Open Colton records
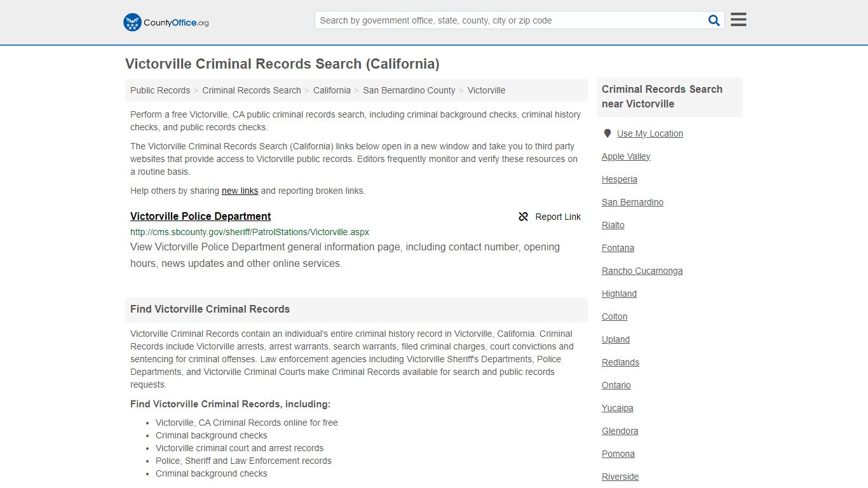The height and width of the screenshot is (488, 868). coord(614,316)
